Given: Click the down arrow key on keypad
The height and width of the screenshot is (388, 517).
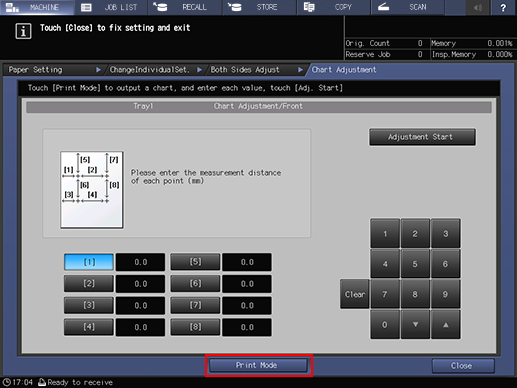Looking at the screenshot, I should click(x=415, y=325).
